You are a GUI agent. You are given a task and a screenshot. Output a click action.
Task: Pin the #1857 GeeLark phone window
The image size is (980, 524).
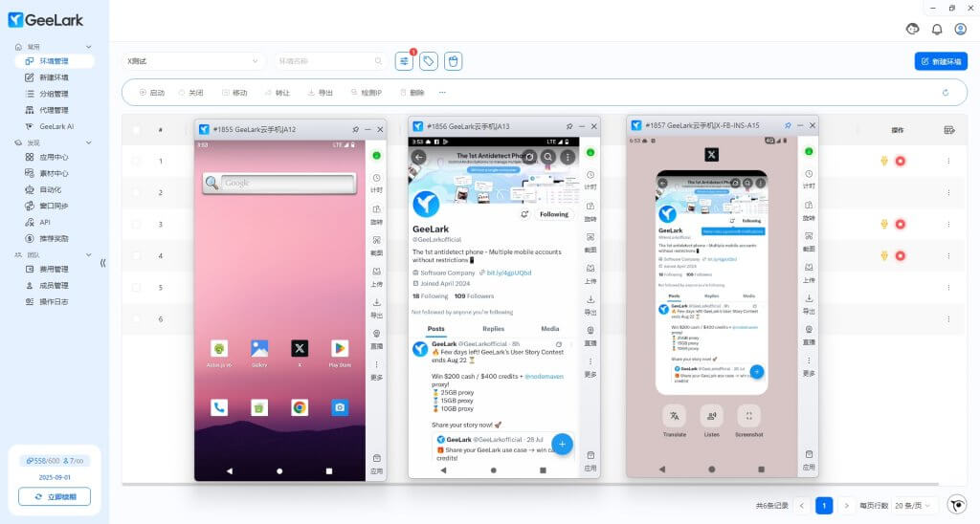[x=788, y=126]
